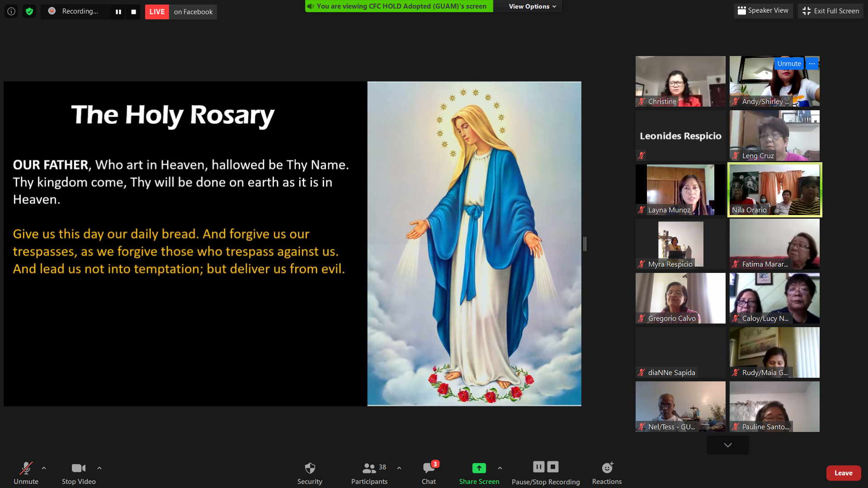
Task: Click muted mic icon on Leng Cruz's tile
Action: pos(736,156)
